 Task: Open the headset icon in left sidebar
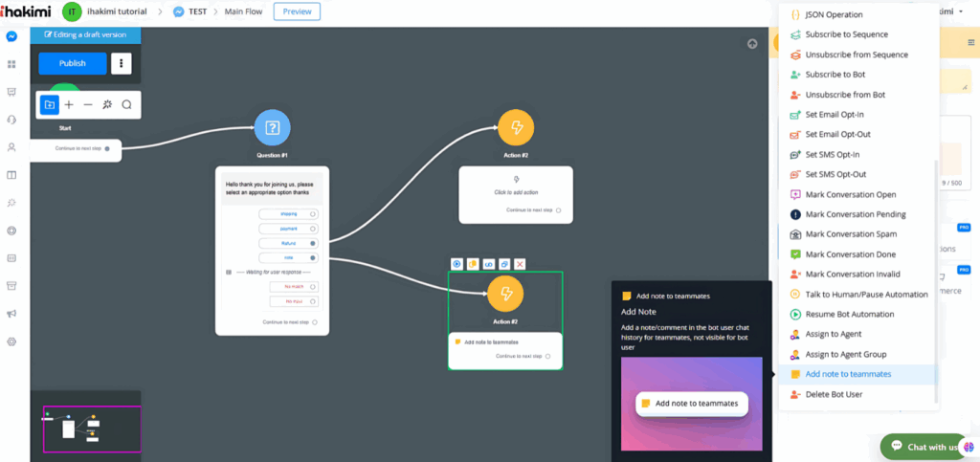[x=11, y=120]
